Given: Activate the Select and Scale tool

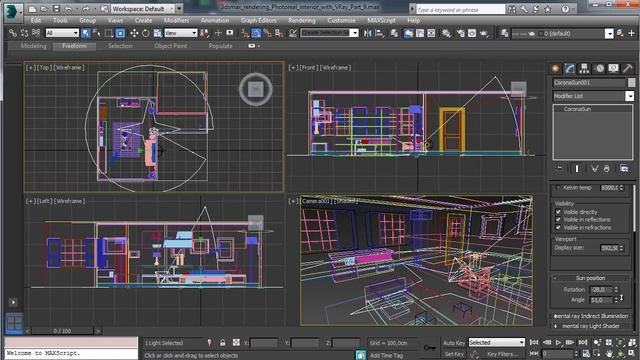Looking at the screenshot, I should pyautogui.click(x=157, y=33).
